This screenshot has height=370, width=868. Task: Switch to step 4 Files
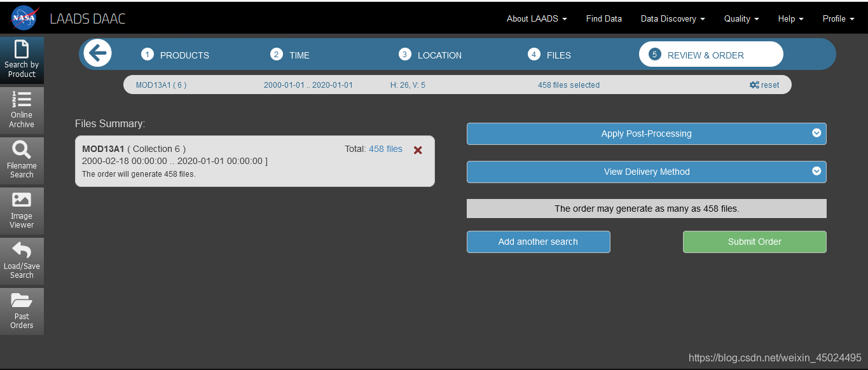(x=549, y=55)
